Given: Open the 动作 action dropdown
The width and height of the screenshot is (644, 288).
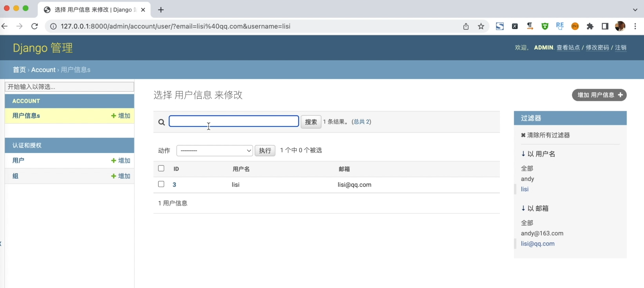Looking at the screenshot, I should tap(215, 151).
